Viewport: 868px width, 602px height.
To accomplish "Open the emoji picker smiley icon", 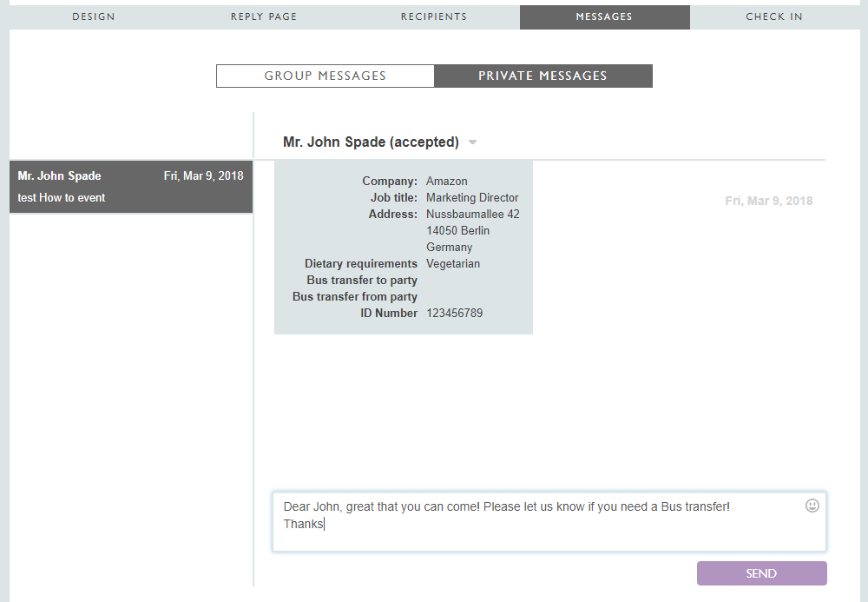I will click(812, 506).
